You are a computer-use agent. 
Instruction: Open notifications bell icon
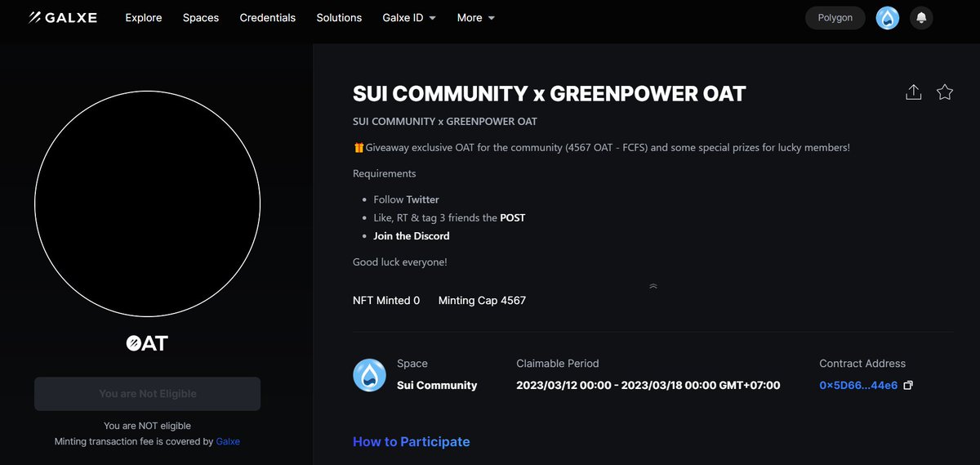click(x=921, y=18)
